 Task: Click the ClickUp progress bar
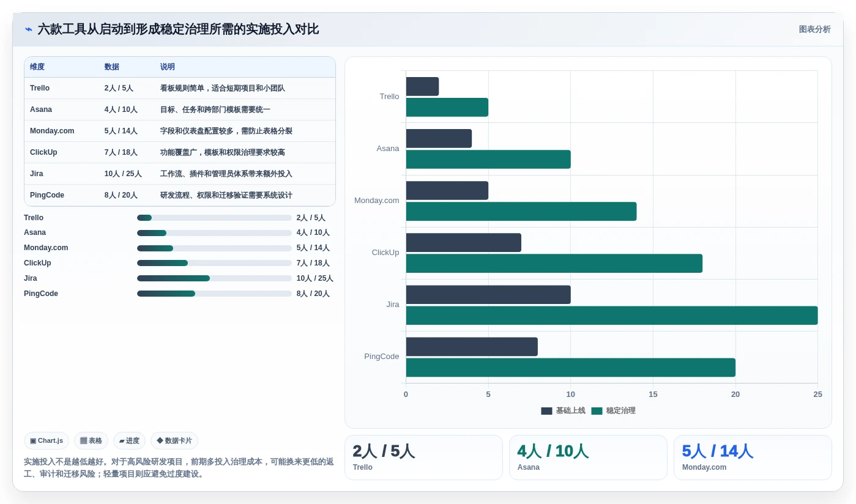(214, 263)
